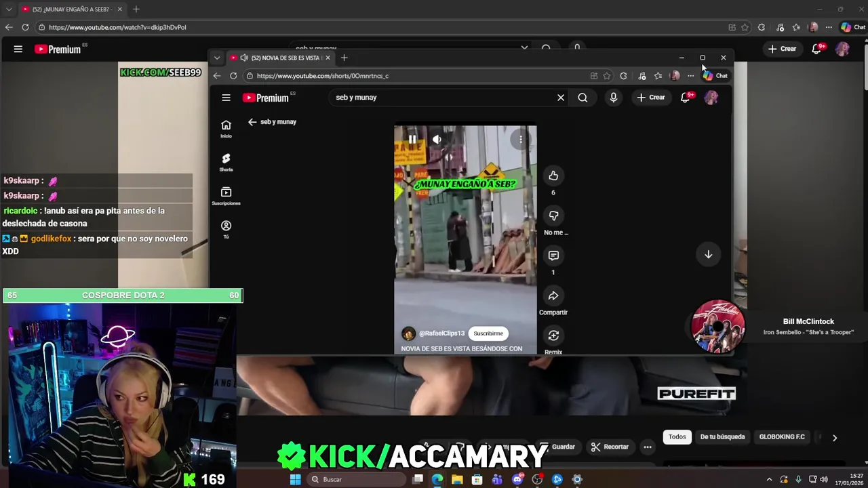Viewport: 868px width, 488px height.
Task: Show more filter chips with right arrow
Action: pos(835,438)
